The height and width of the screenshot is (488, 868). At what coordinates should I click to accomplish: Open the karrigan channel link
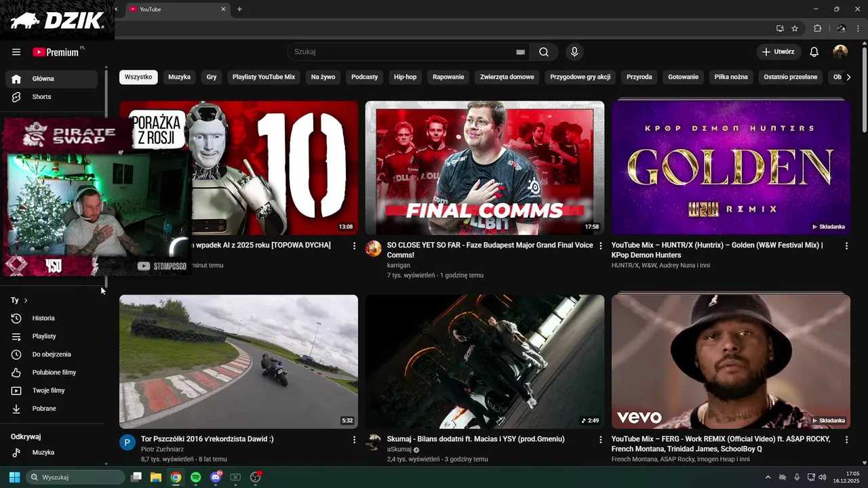point(399,266)
